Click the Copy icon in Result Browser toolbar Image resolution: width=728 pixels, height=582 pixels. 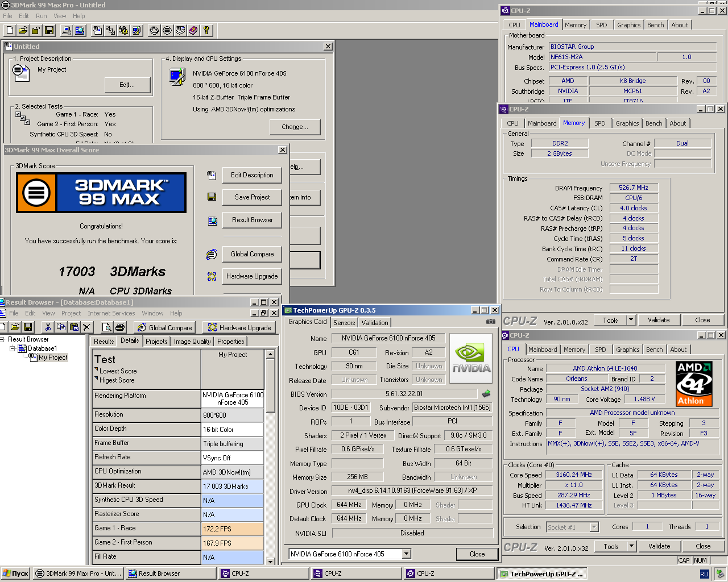tap(61, 327)
